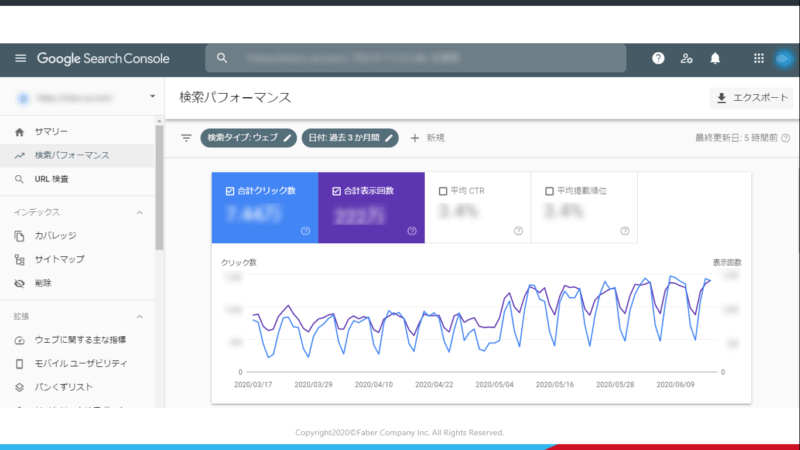Click the users and permissions icon

(686, 59)
